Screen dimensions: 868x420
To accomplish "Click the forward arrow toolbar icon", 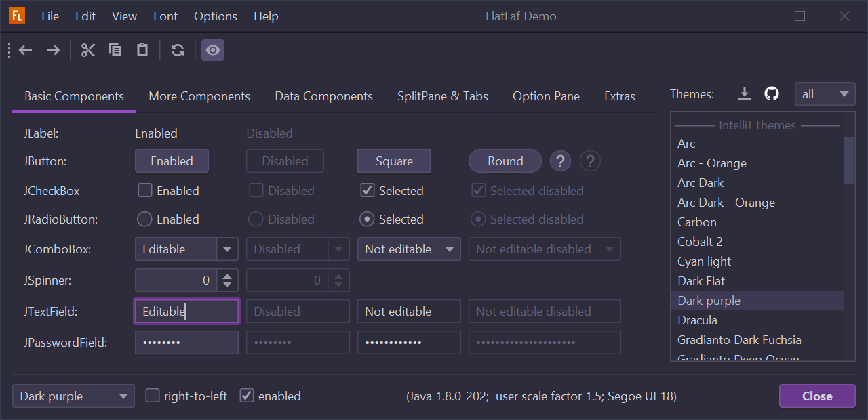I will pos(53,50).
